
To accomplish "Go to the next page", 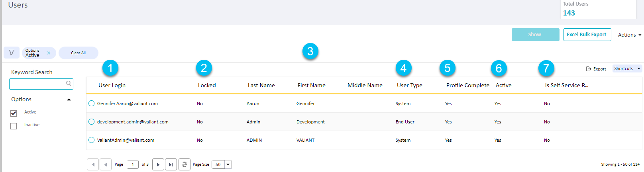I will click(158, 164).
